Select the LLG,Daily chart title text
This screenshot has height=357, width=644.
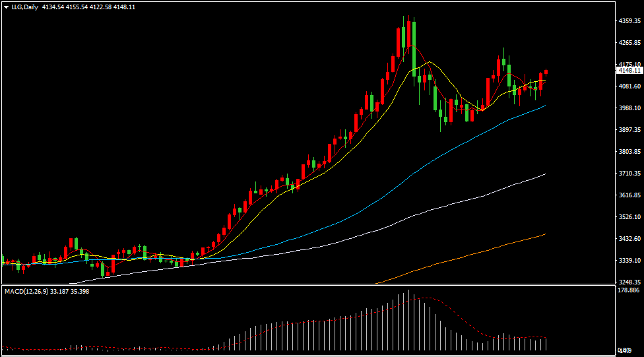[x=24, y=7]
